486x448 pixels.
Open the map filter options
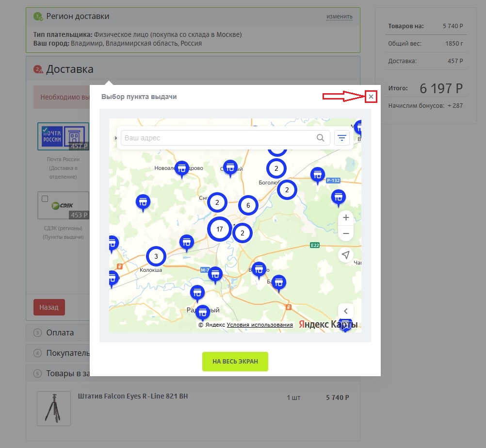[x=342, y=138]
